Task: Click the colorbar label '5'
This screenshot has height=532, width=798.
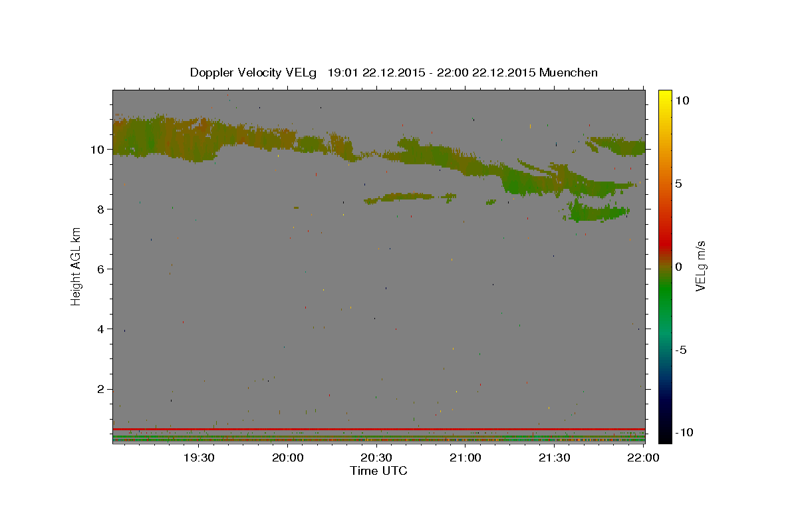Action: pos(678,184)
